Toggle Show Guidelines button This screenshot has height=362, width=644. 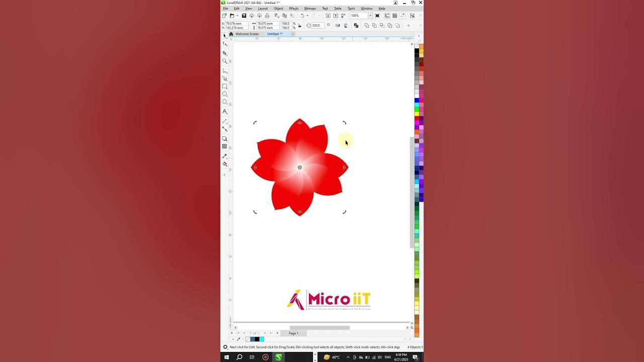tap(402, 16)
